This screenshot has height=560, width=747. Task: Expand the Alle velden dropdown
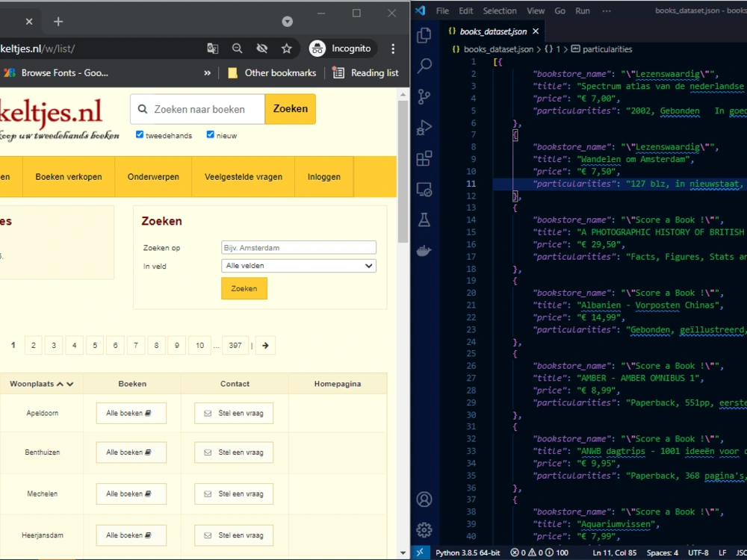[299, 266]
